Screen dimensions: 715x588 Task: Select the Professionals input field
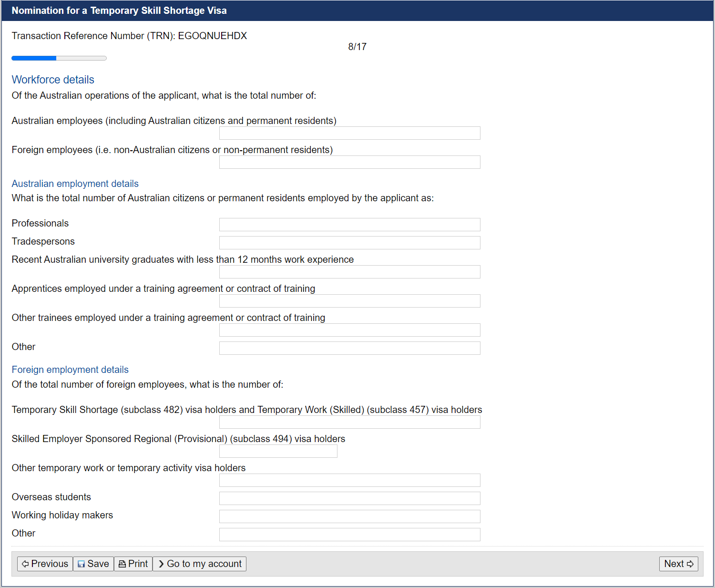[350, 225]
